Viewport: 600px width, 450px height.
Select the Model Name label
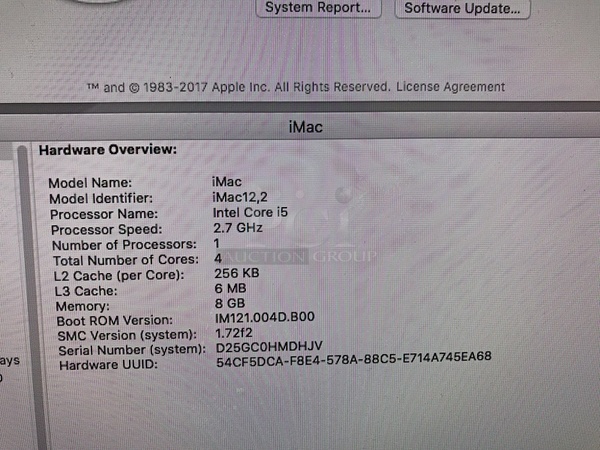pos(90,183)
